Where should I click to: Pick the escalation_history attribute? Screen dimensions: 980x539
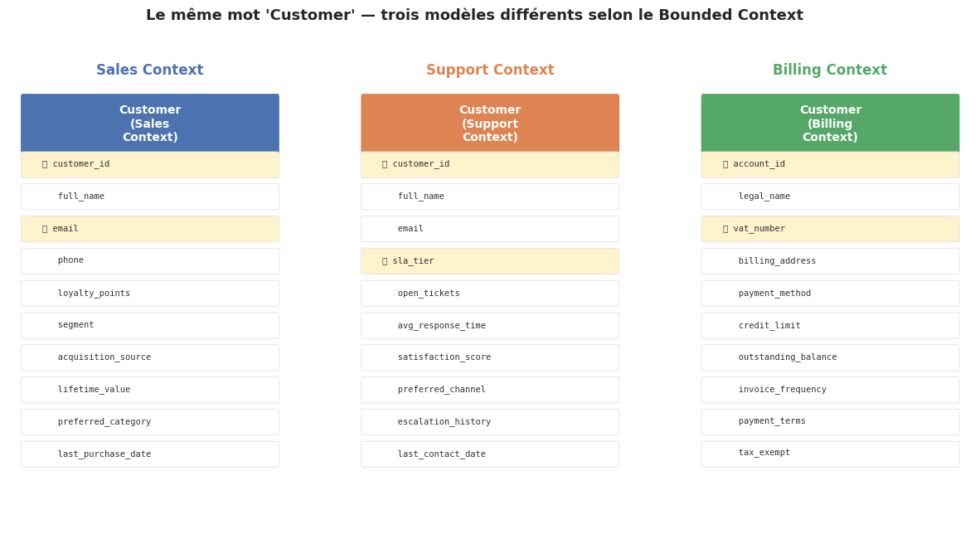[x=490, y=422]
